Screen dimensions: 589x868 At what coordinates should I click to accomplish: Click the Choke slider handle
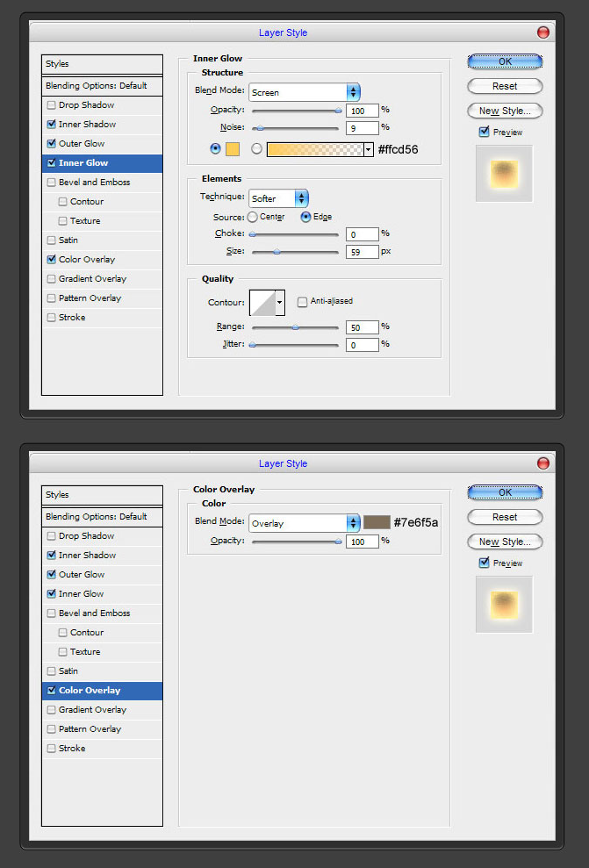point(253,234)
